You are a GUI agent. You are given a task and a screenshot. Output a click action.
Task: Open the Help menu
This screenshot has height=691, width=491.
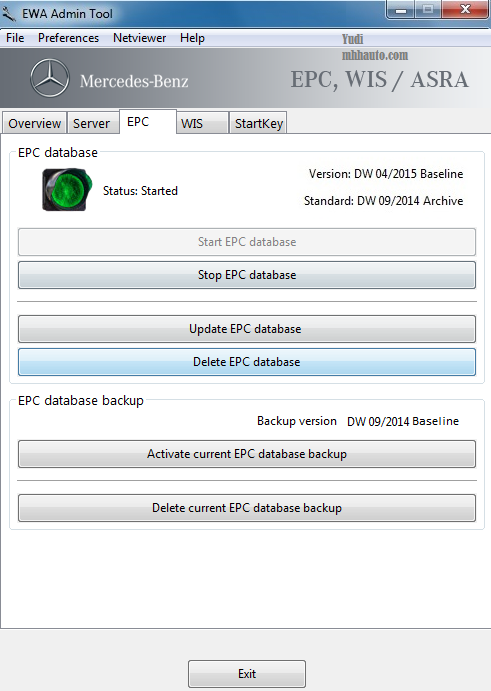(x=192, y=38)
